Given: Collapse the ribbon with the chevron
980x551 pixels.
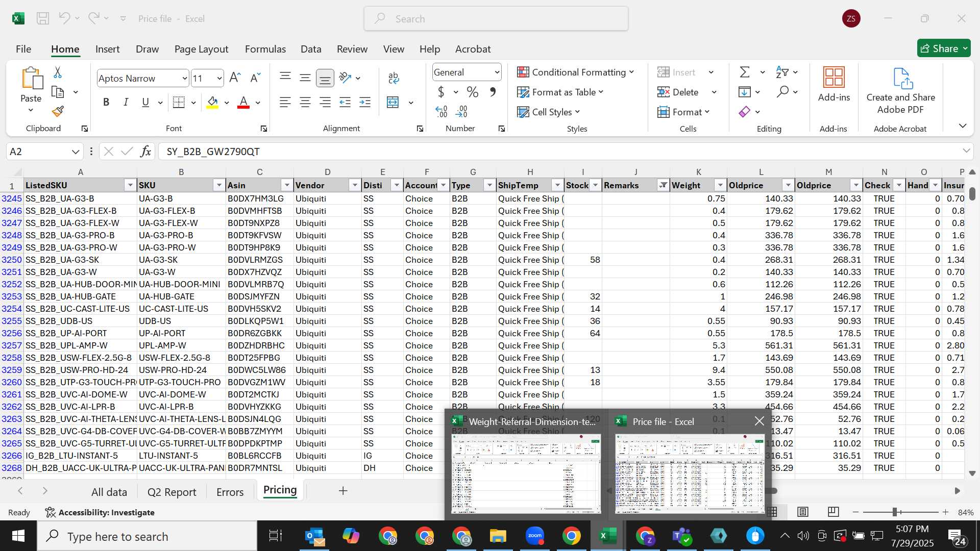Looking at the screenshot, I should 963,126.
